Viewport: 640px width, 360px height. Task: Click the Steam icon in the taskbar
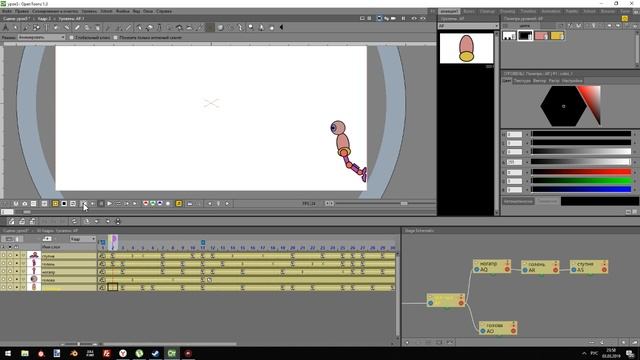[x=155, y=353]
